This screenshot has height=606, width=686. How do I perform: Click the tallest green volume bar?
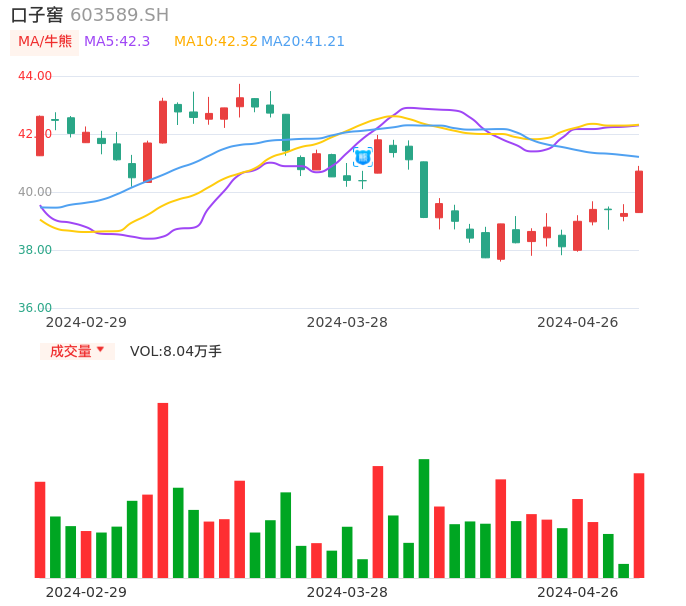click(x=424, y=518)
